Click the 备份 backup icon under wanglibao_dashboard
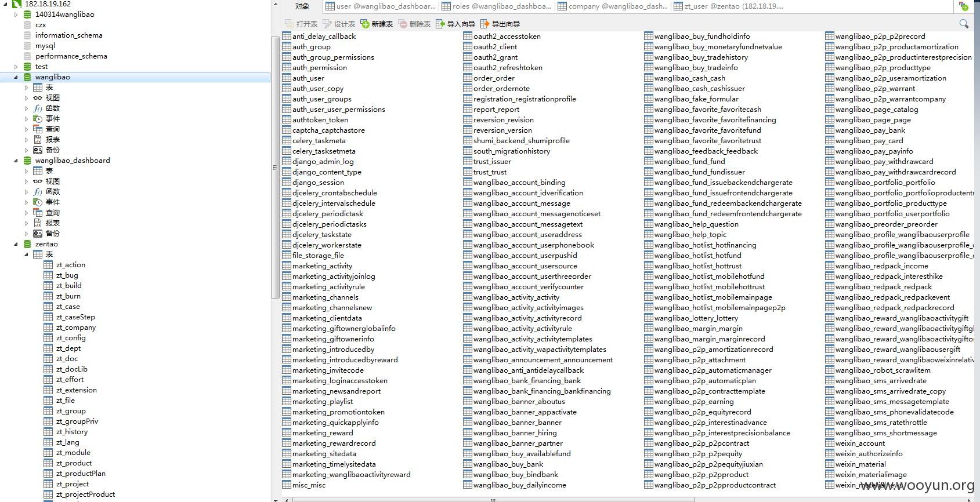 38,234
